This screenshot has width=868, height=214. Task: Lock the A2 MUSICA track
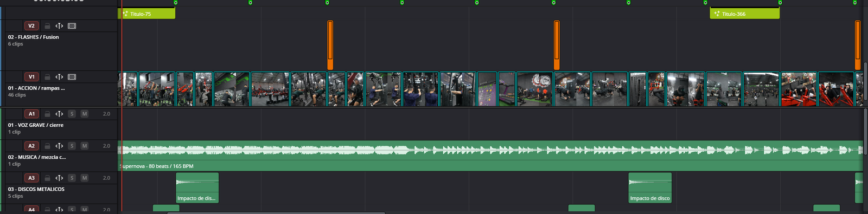(47, 146)
